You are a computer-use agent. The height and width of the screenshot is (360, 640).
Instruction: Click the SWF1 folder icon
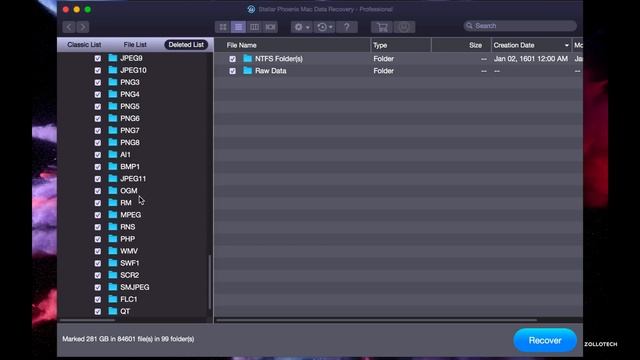click(x=113, y=262)
